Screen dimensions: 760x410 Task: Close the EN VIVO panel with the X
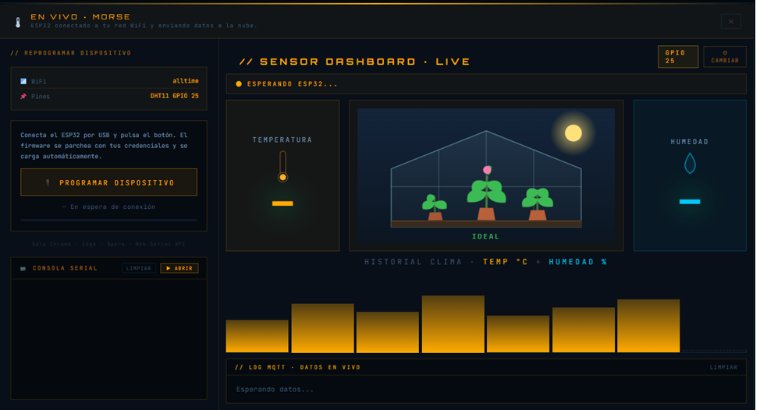click(730, 21)
